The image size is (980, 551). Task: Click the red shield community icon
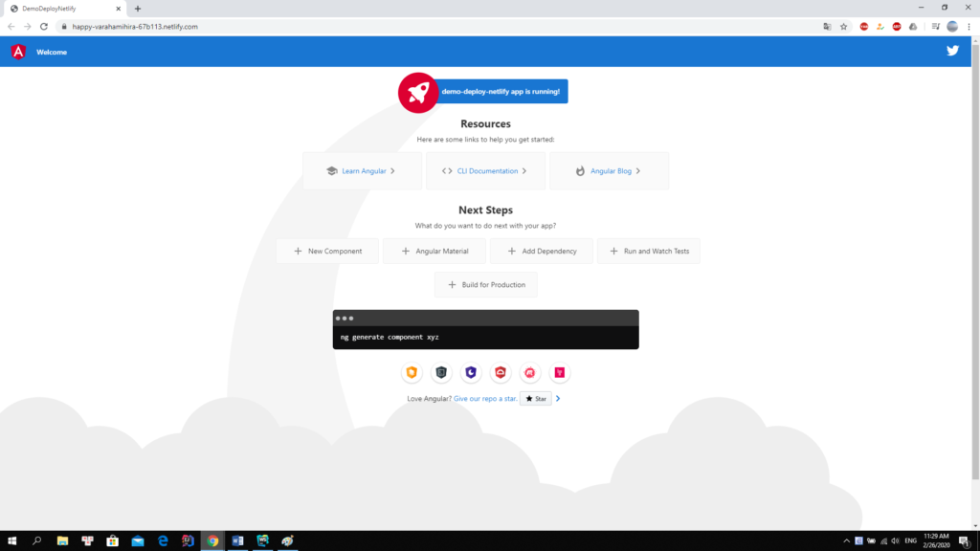click(501, 372)
